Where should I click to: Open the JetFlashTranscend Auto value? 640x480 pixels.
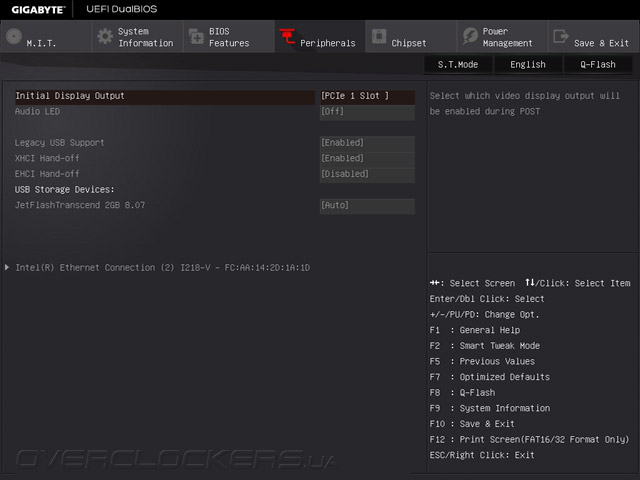(367, 205)
